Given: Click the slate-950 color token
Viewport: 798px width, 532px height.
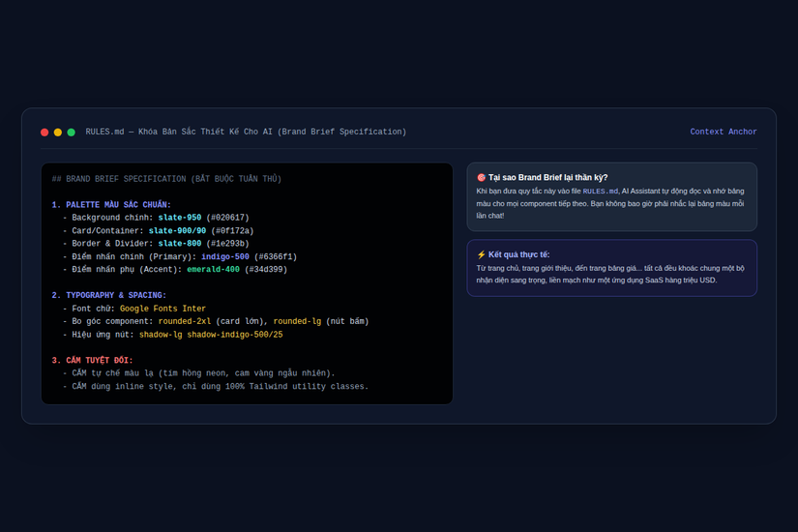Looking at the screenshot, I should (180, 218).
